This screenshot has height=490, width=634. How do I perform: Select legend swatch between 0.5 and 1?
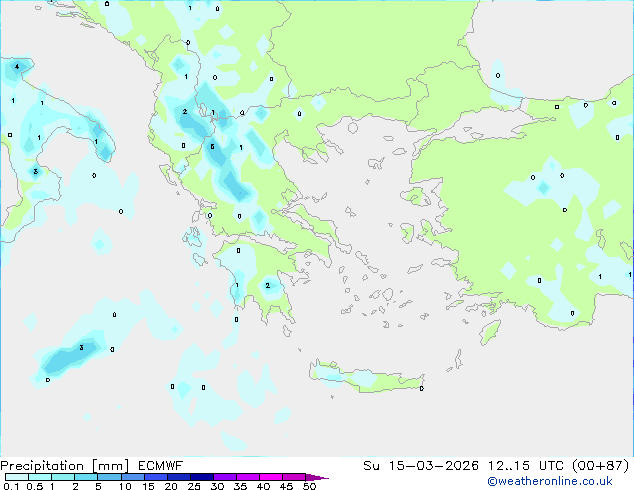click(40, 477)
